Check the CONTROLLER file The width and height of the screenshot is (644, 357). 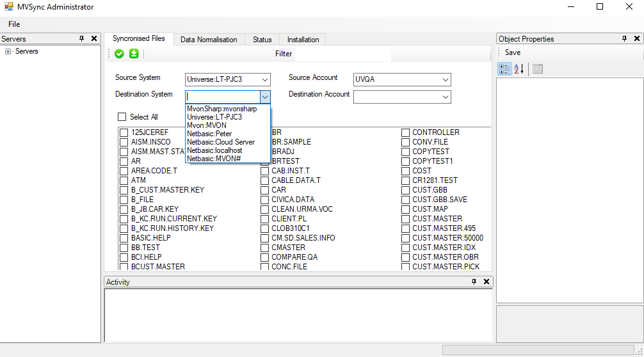click(405, 132)
